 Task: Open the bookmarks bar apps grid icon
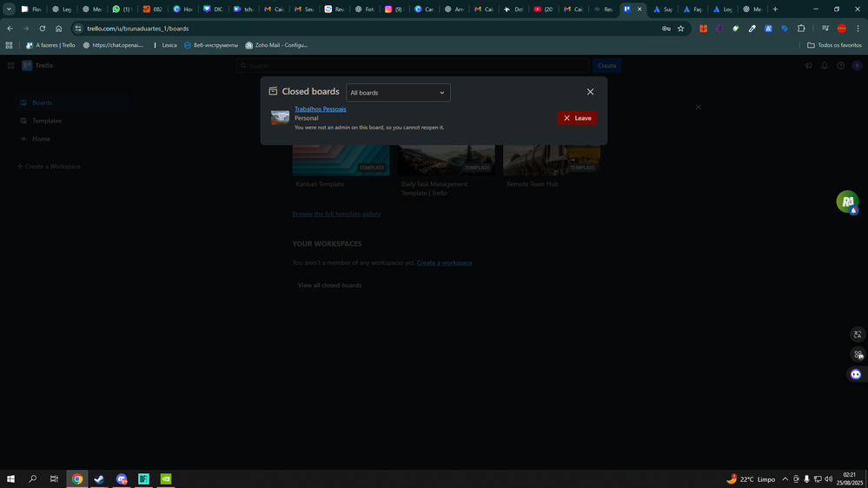click(x=9, y=45)
